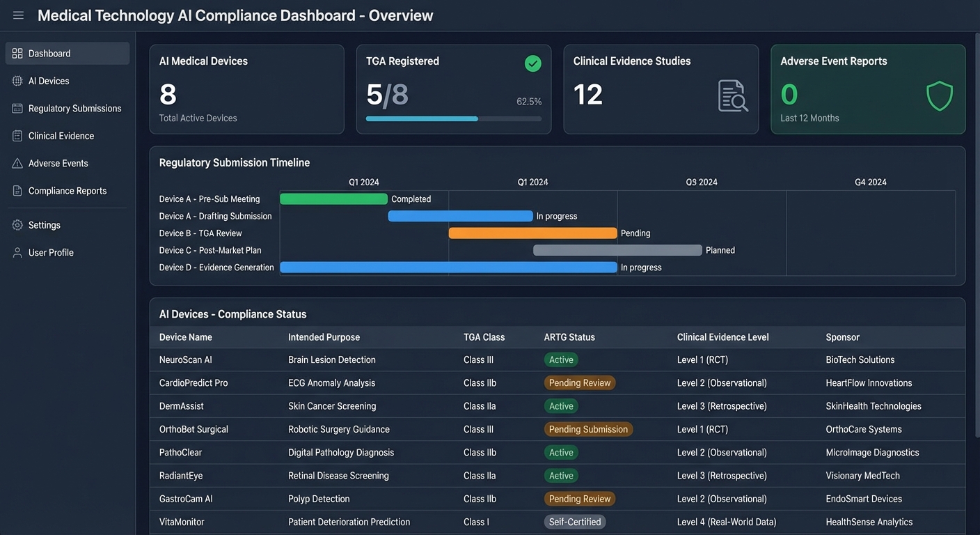The height and width of the screenshot is (535, 980).
Task: Click the Pending Review badge for CardioPredict Pro
Action: pos(579,382)
